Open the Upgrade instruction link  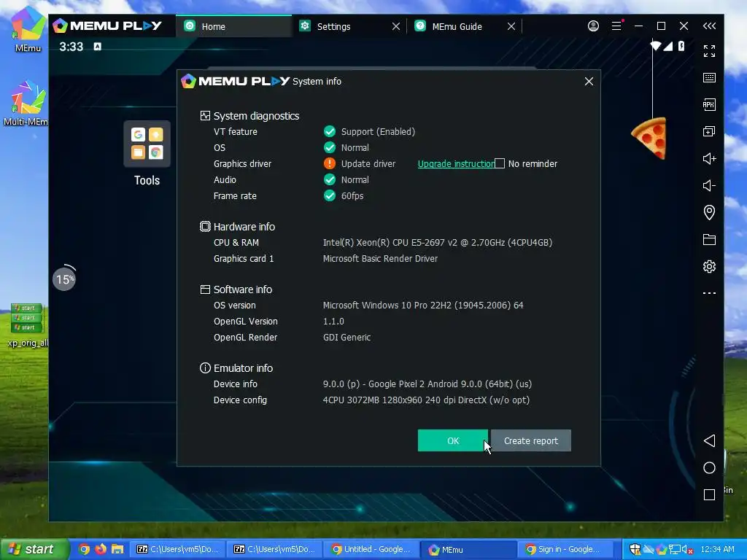(456, 163)
